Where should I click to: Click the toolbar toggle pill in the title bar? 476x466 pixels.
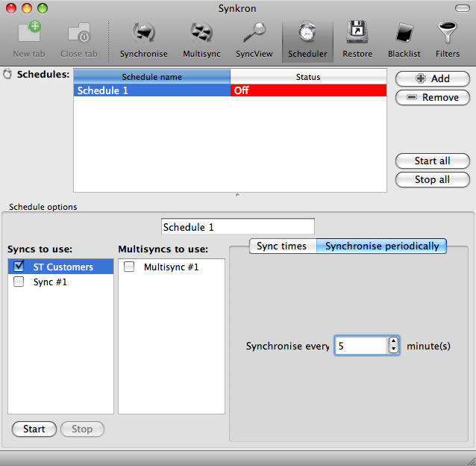pos(462,8)
